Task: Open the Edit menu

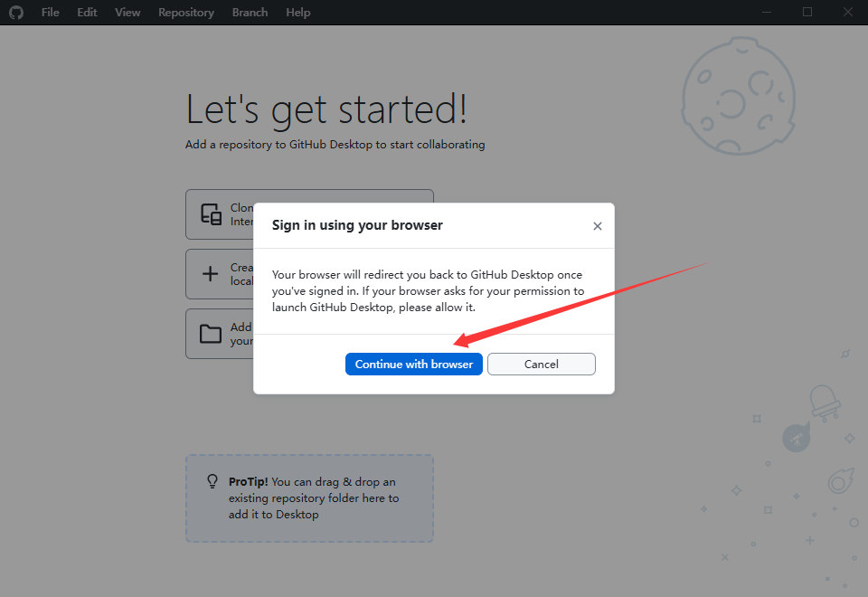Action: point(87,13)
